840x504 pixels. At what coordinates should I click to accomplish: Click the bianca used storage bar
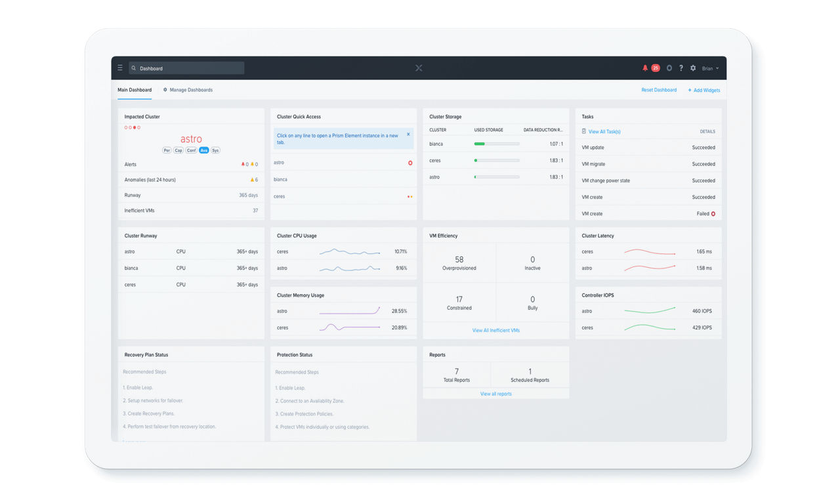tap(496, 144)
